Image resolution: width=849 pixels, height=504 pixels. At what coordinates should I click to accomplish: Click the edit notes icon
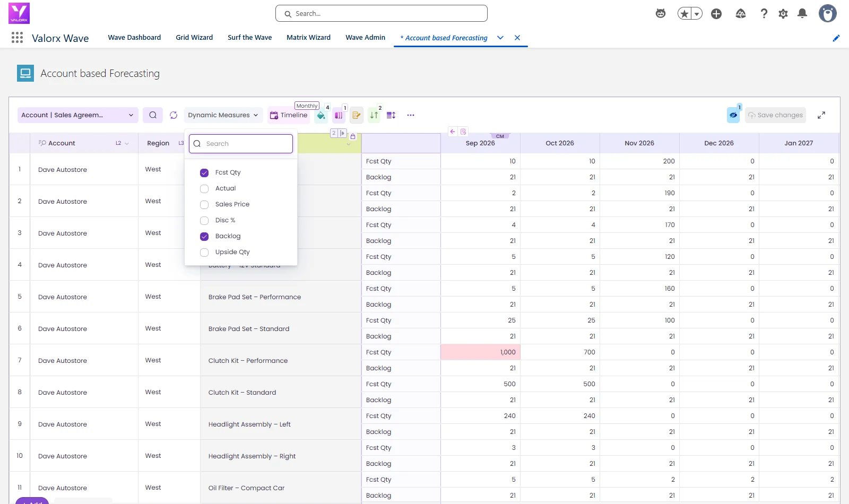(356, 115)
